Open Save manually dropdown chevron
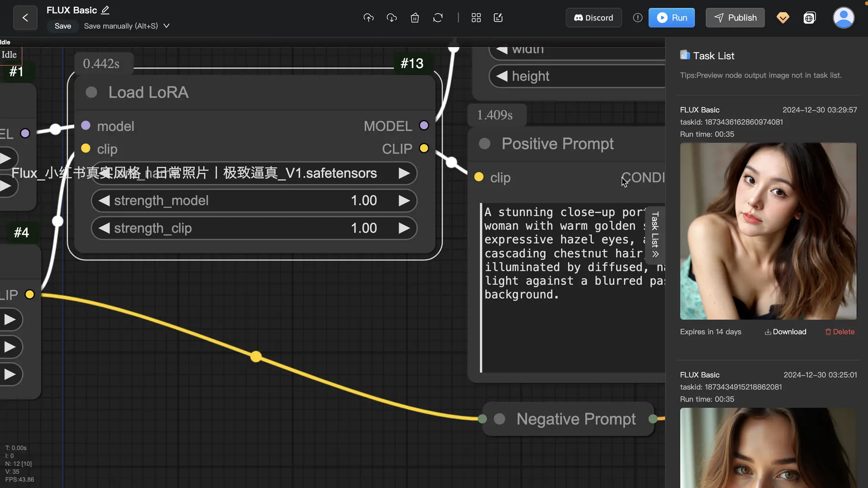This screenshot has height=488, width=868. pos(166,26)
